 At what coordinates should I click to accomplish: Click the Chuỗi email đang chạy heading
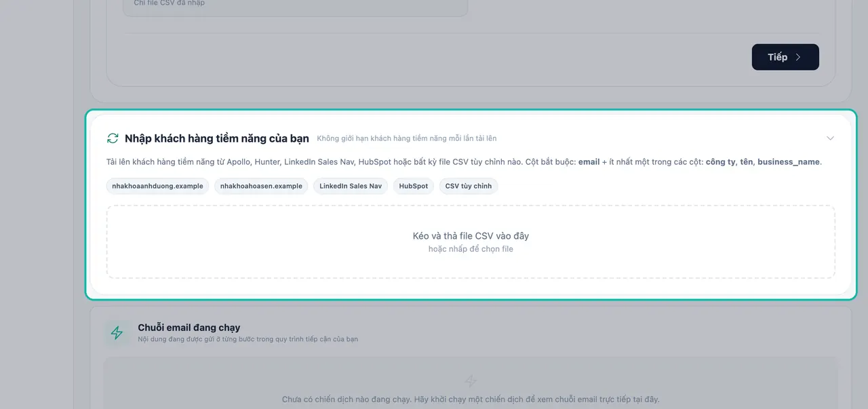pyautogui.click(x=189, y=328)
